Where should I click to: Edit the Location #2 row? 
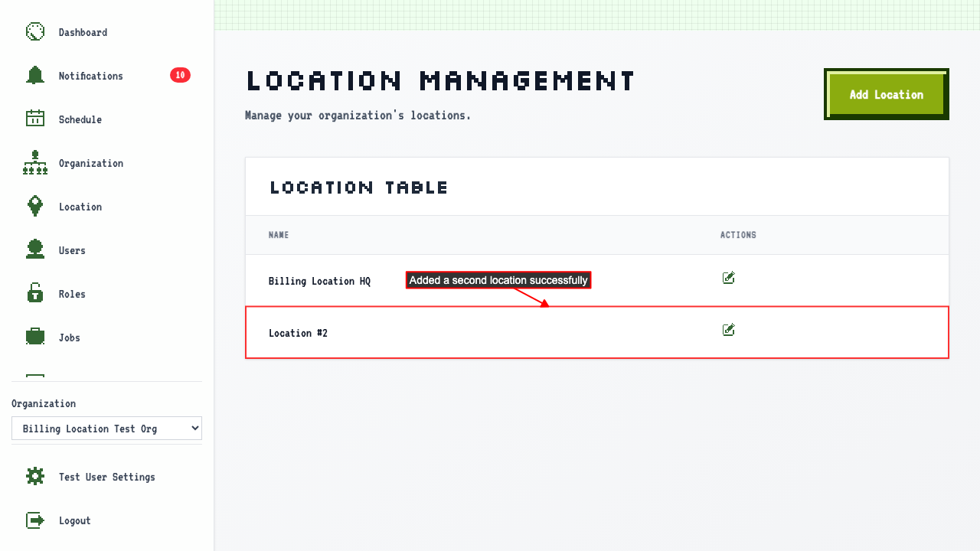(728, 330)
